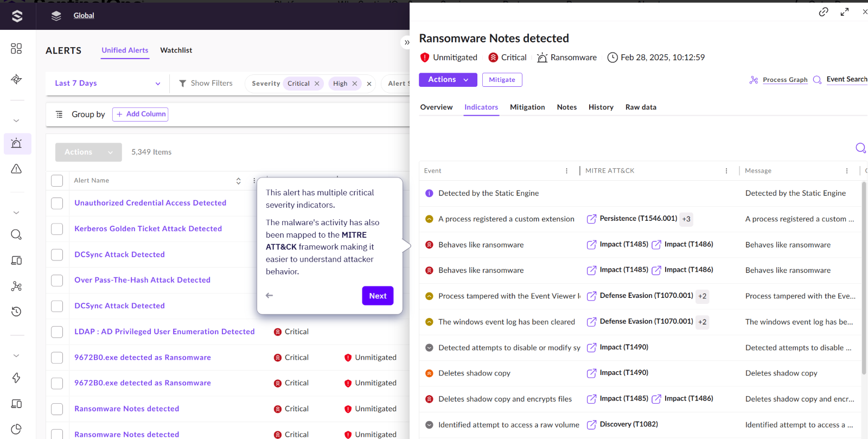The image size is (868, 439).
Task: Remove the Critical severity filter chip
Action: tap(317, 84)
